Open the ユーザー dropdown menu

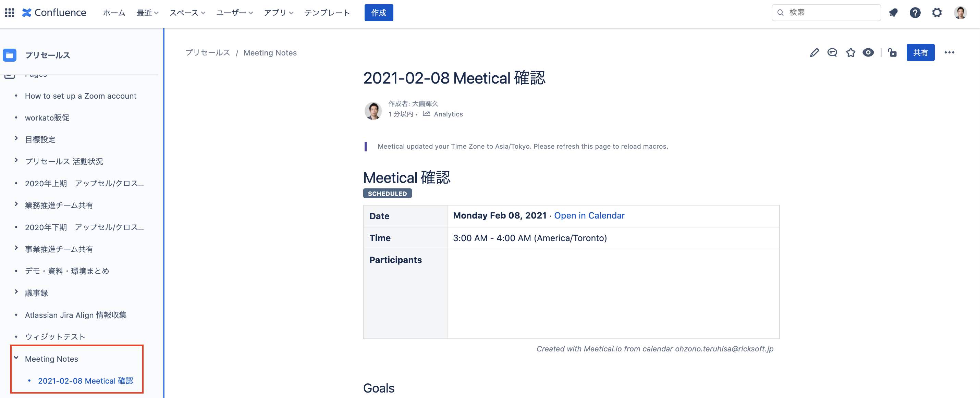click(234, 13)
